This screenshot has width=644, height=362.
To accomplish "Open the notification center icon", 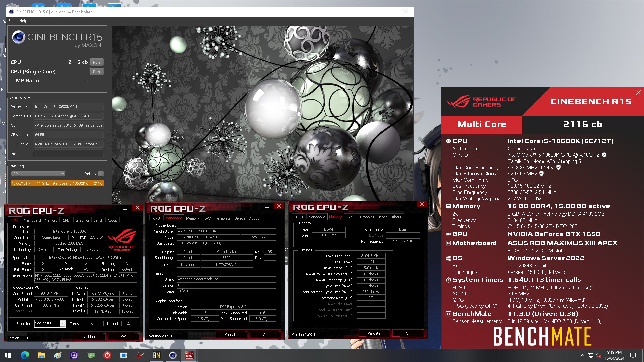I will [x=633, y=355].
